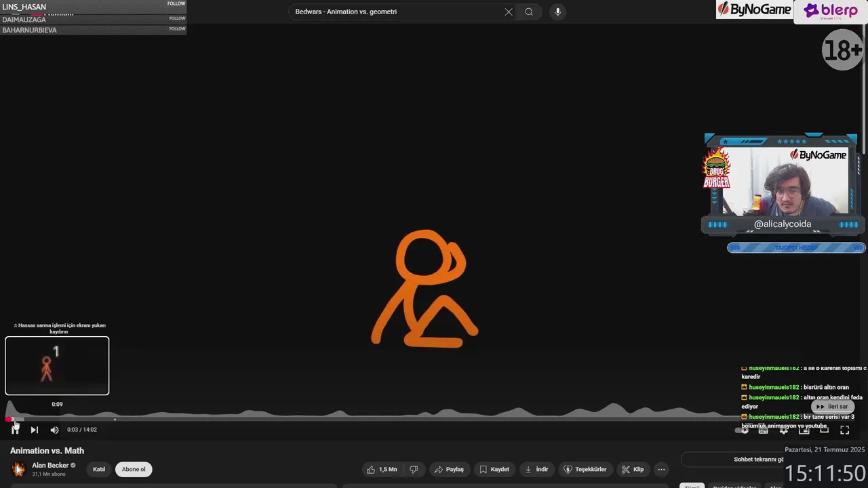The image size is (868, 488).
Task: Click the 18+ badge
Action: click(x=842, y=49)
